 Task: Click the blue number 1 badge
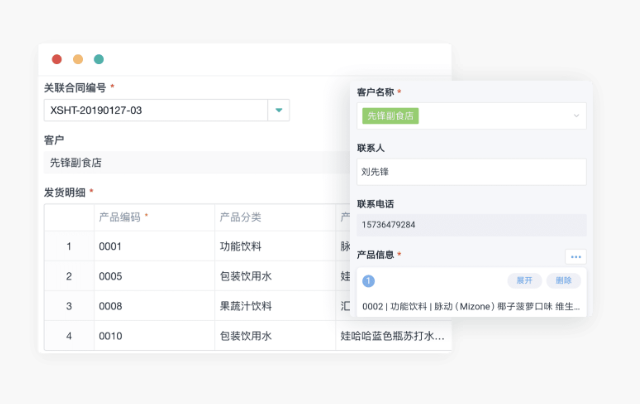click(368, 281)
